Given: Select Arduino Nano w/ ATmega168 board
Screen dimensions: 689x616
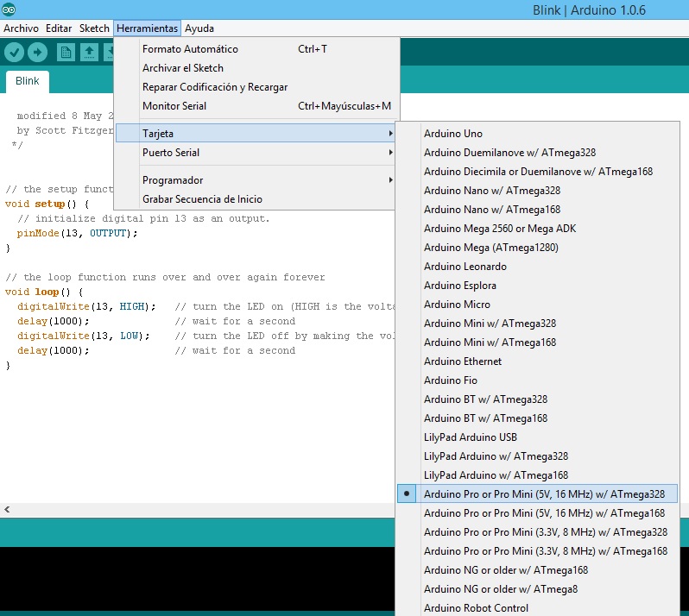Looking at the screenshot, I should pos(537,210).
